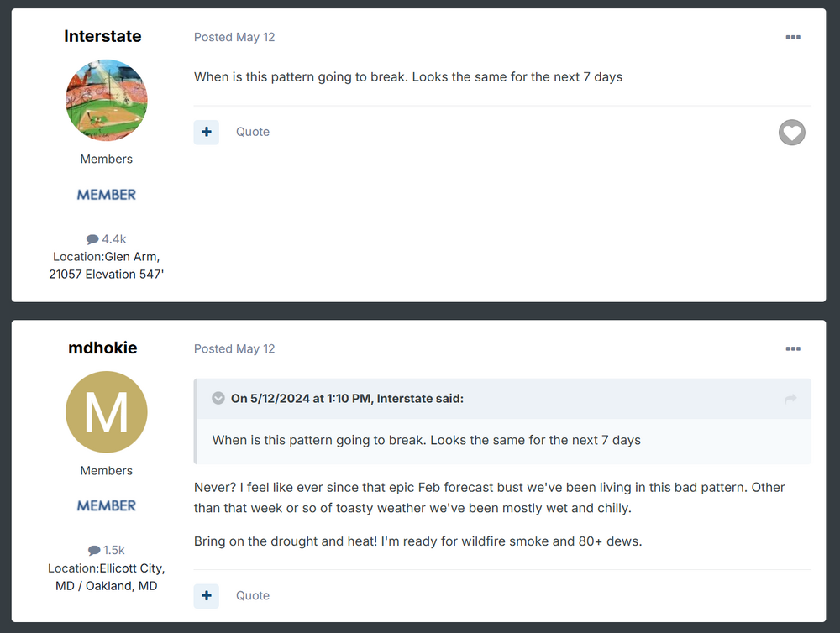Open the options menu on Interstate's post
840x633 pixels.
click(793, 37)
